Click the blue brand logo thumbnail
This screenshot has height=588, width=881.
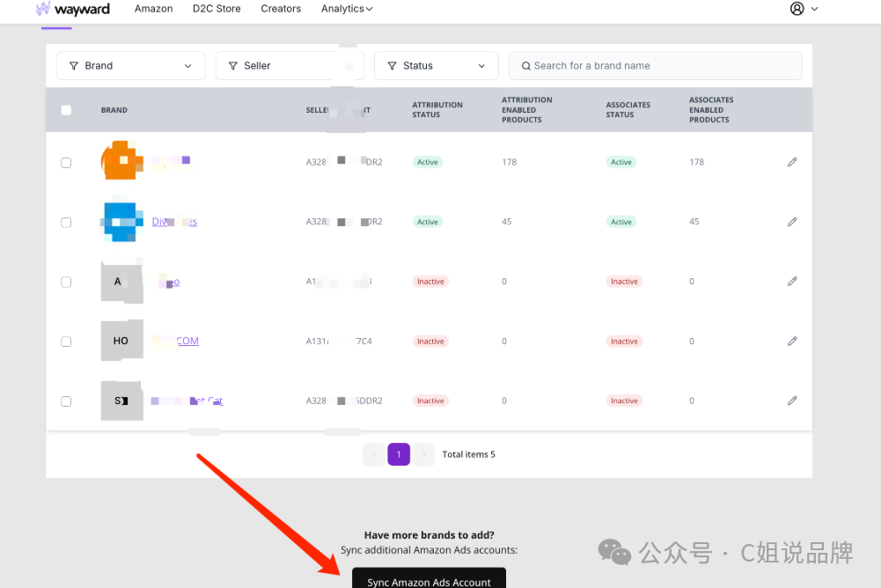click(121, 221)
